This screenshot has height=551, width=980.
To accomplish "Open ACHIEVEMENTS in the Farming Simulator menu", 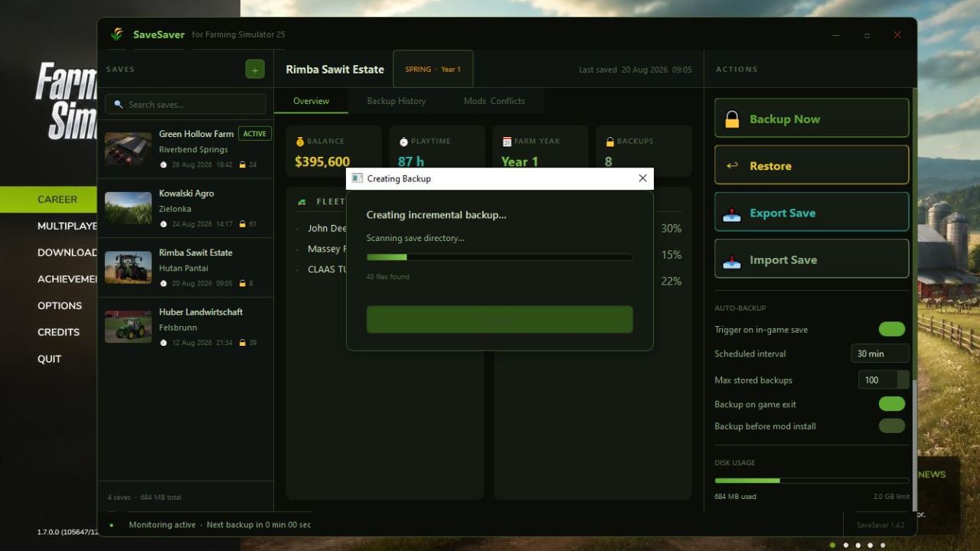I will click(x=67, y=279).
